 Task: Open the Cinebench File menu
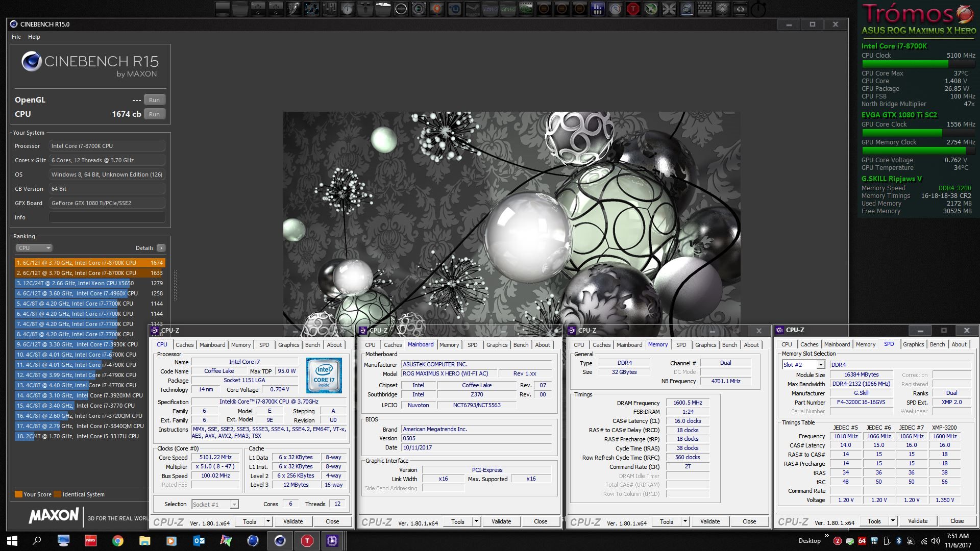click(x=16, y=37)
